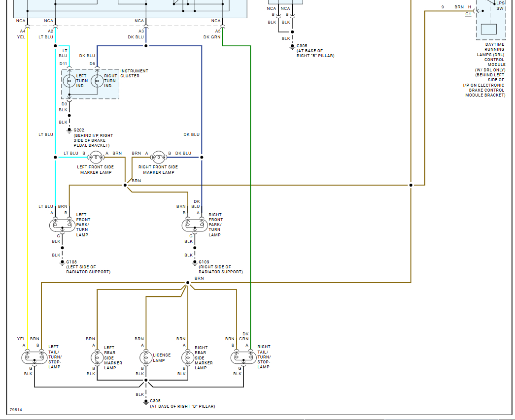
Task: Click the brown wire splice between the side marker lamps
Action: pyautogui.click(x=125, y=185)
